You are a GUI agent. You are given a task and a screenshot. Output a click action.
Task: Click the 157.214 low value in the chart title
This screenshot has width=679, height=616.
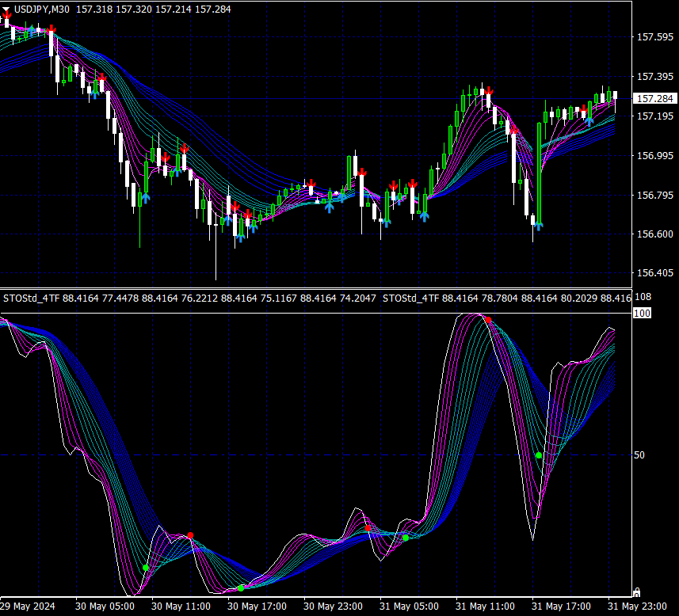coord(174,9)
